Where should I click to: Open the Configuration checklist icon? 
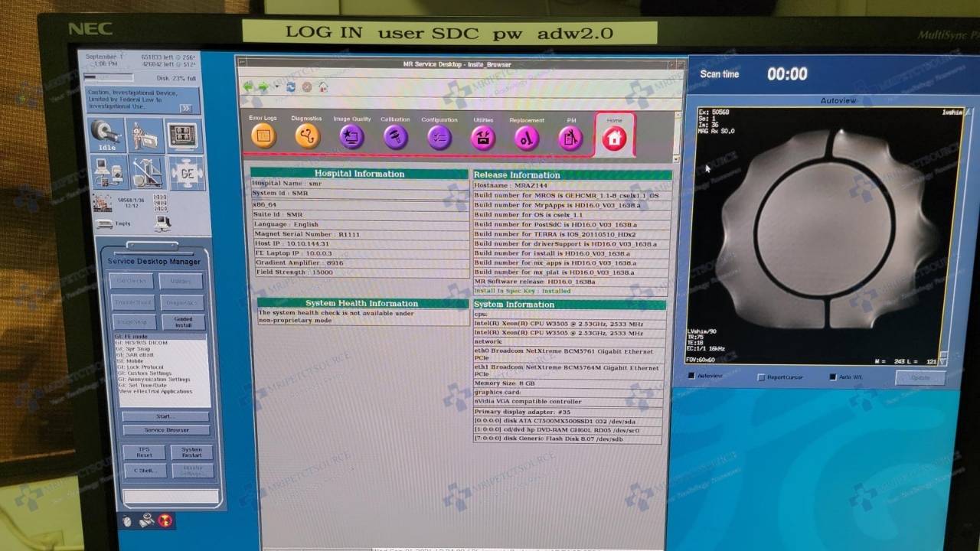pos(439,138)
